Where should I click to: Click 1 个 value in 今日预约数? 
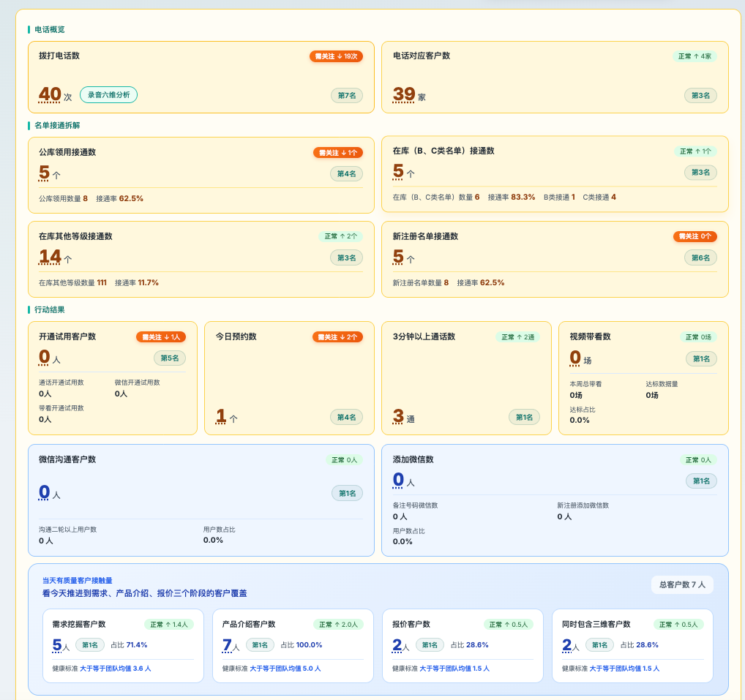click(226, 416)
